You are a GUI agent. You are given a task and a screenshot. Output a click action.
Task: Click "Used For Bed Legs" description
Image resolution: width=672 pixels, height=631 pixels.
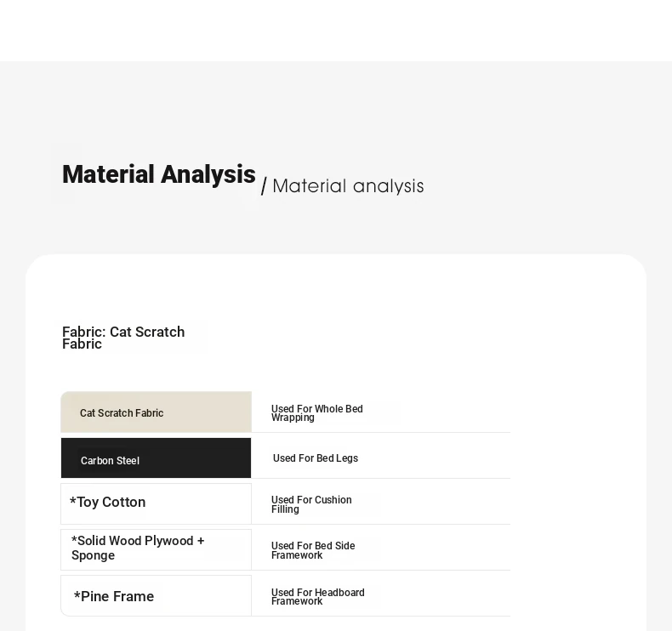(x=316, y=458)
